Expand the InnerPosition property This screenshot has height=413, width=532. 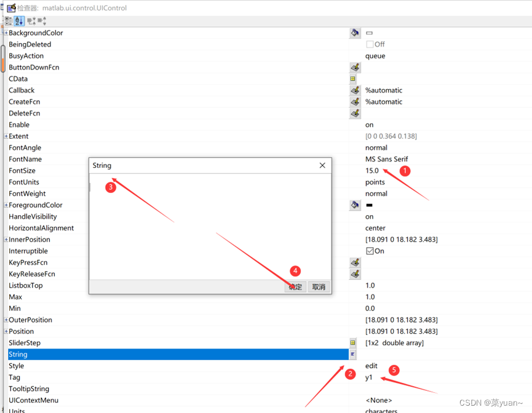tap(6, 240)
